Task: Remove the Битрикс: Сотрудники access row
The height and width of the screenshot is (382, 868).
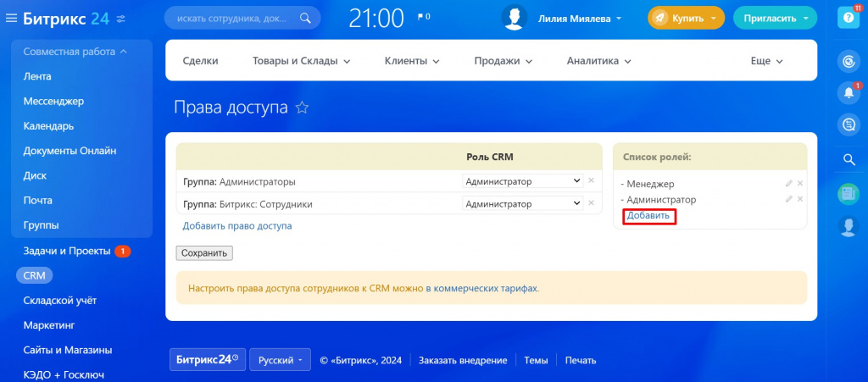Action: point(591,203)
